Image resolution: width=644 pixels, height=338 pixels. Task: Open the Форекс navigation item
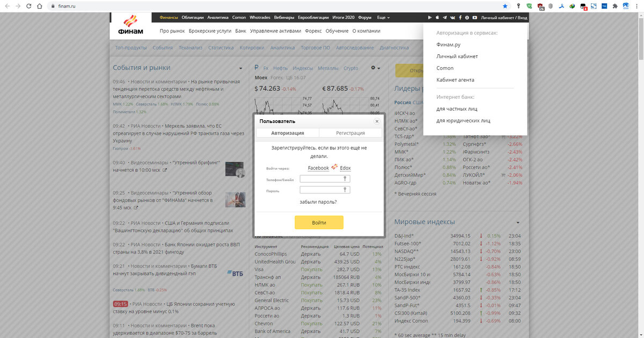(313, 31)
